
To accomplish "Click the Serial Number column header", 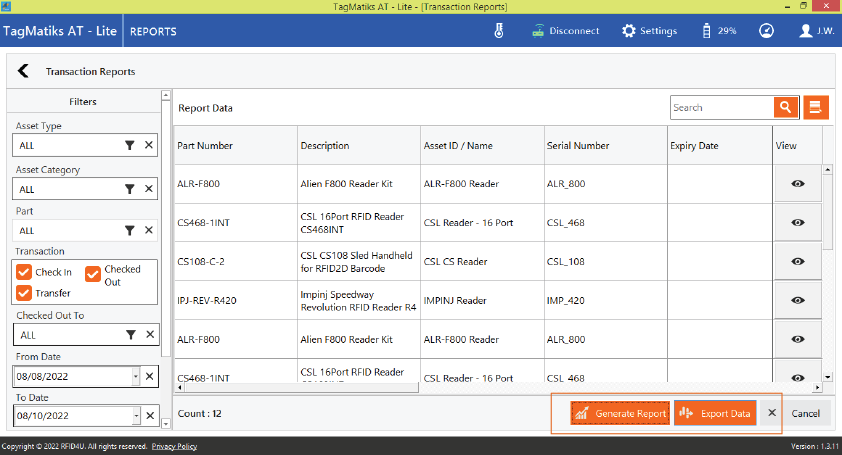I will [577, 146].
